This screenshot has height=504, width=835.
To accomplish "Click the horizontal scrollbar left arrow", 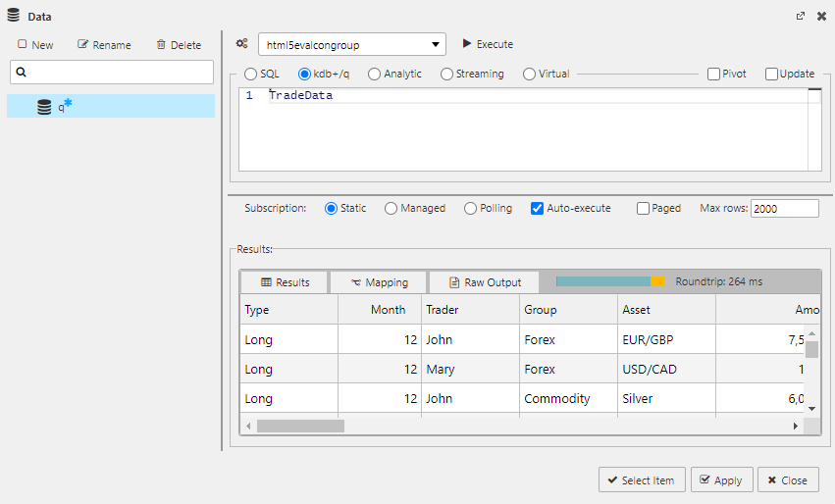I will [248, 426].
